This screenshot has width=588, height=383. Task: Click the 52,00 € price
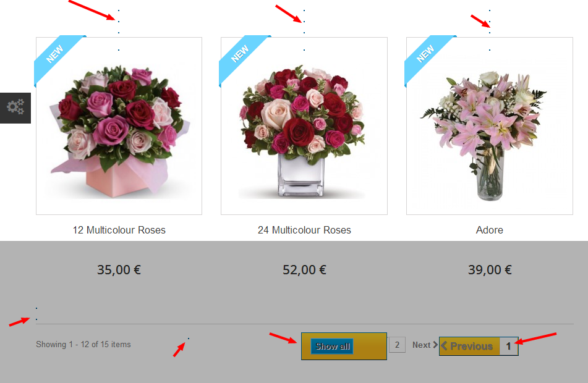pyautogui.click(x=304, y=270)
